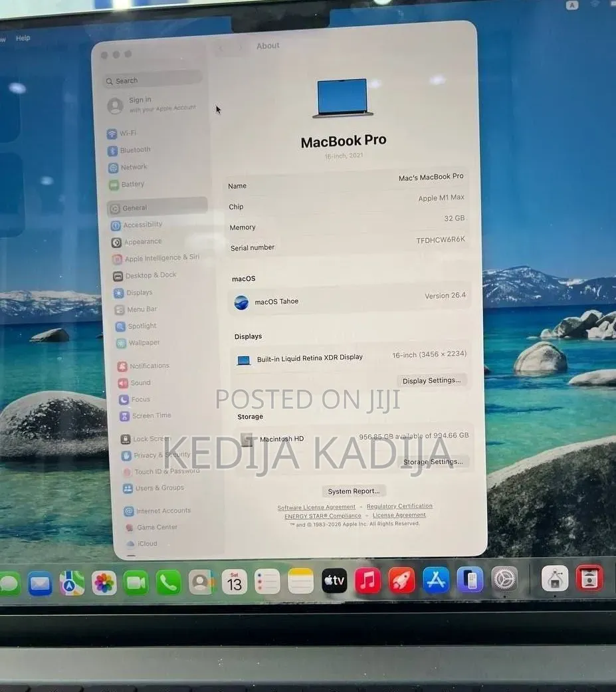Open the Regulatory Certification link
The image size is (616, 692).
tap(399, 506)
